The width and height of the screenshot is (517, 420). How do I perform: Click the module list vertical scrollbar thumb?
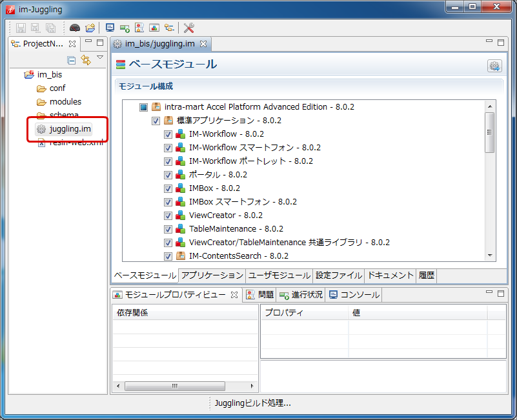point(490,132)
